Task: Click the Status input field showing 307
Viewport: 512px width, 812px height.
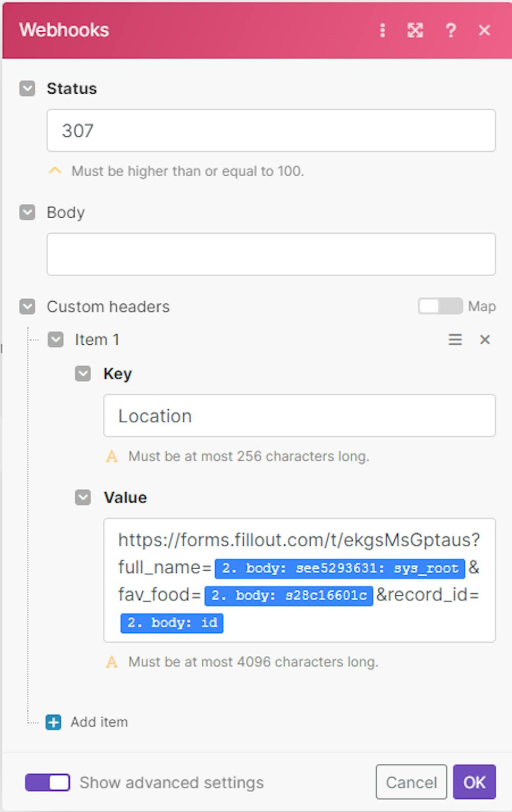Action: [271, 131]
